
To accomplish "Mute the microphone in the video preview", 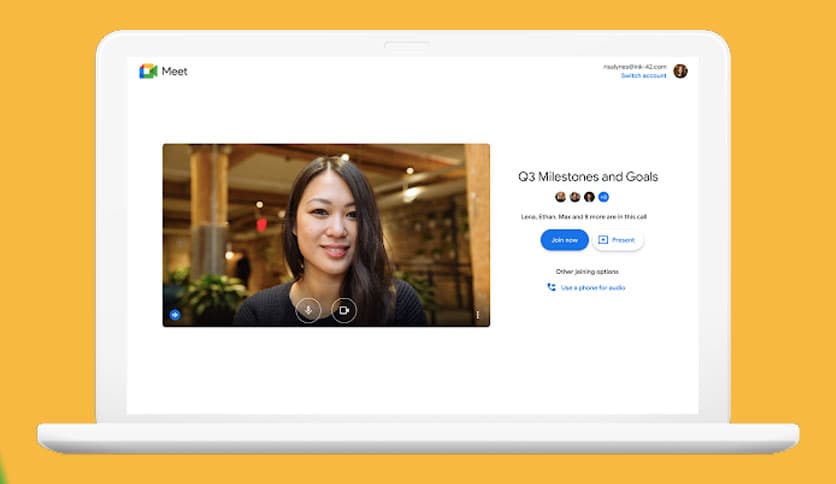I will coord(308,310).
